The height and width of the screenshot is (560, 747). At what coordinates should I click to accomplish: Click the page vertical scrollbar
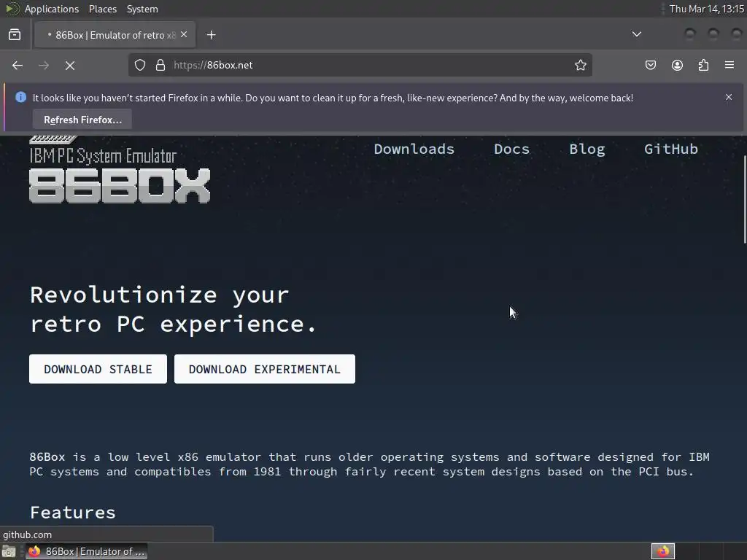pos(744,199)
